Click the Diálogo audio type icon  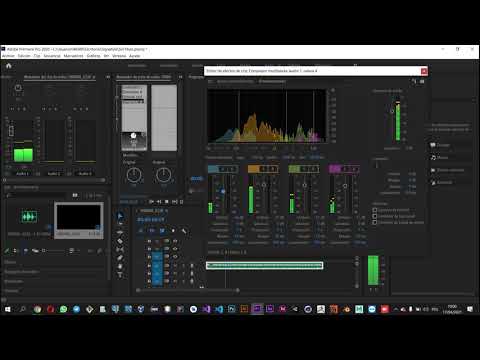pyautogui.click(x=433, y=145)
